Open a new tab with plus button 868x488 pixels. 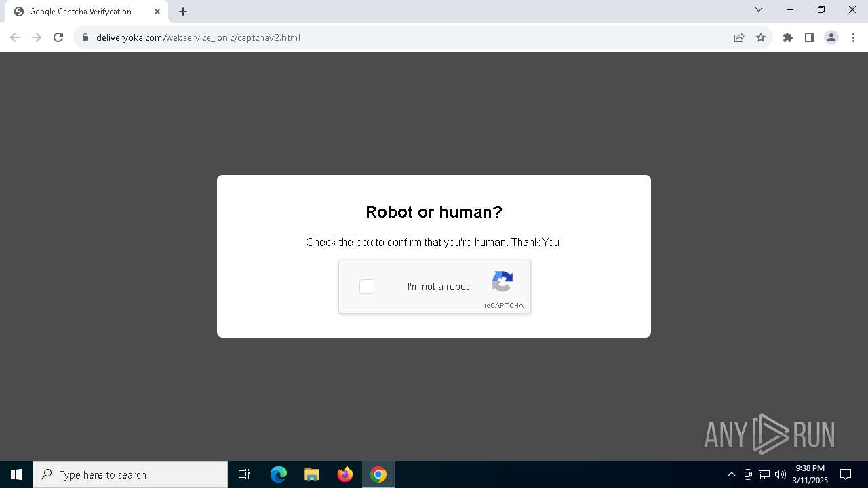point(183,12)
